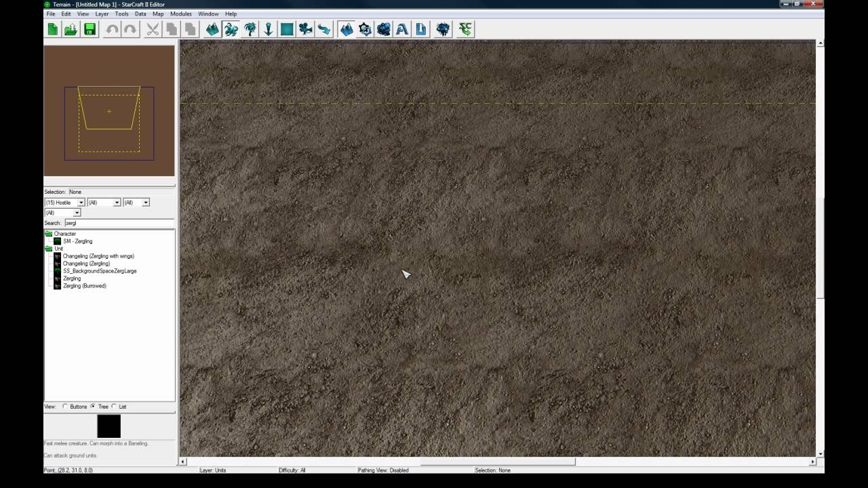
Task: Open the lower-row (All) filter dropdown
Action: click(x=62, y=213)
